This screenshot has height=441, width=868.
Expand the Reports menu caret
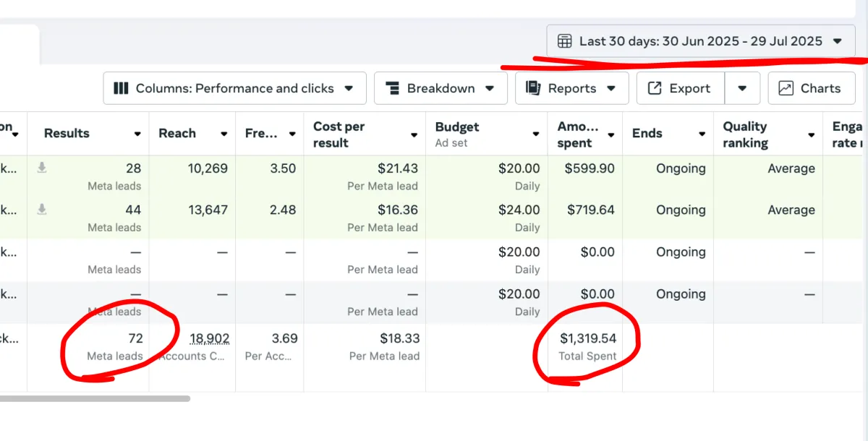[611, 88]
